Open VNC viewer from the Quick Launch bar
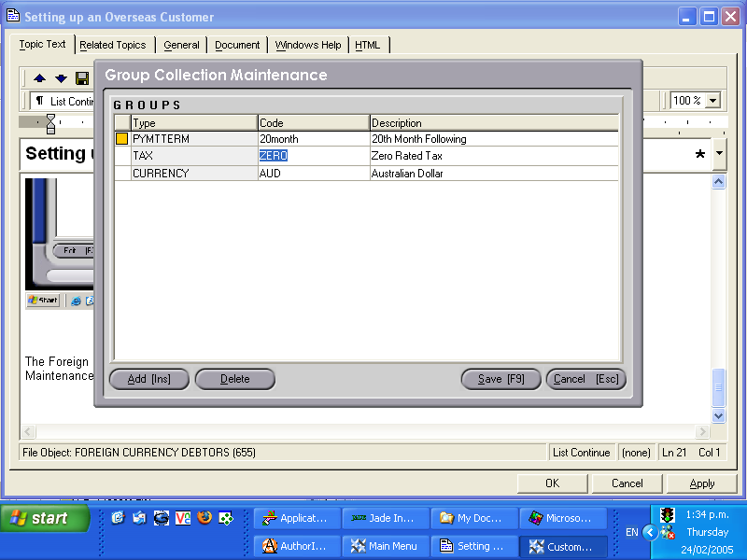 click(182, 519)
